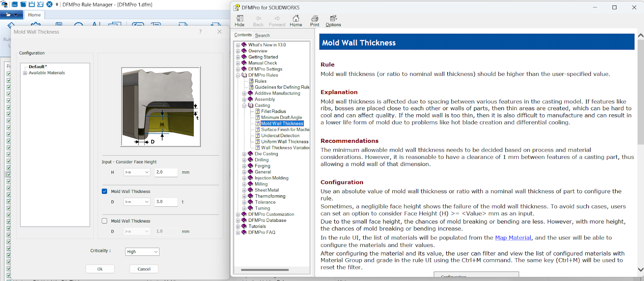
Task: Open the Criticality dropdown showing High
Action: 142,252
